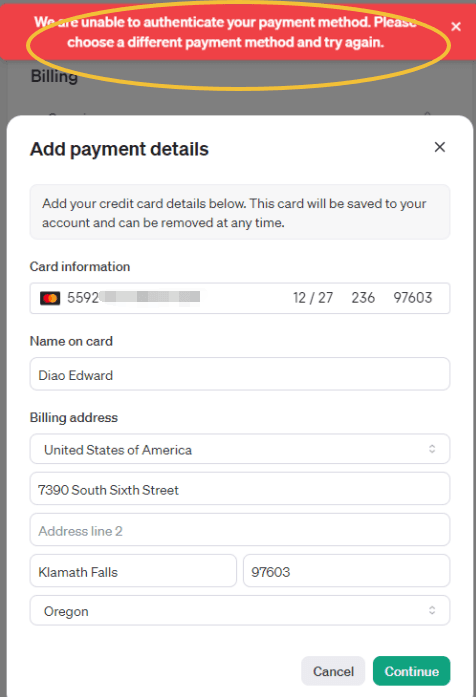Select the Name on card field
The height and width of the screenshot is (697, 476).
point(240,374)
